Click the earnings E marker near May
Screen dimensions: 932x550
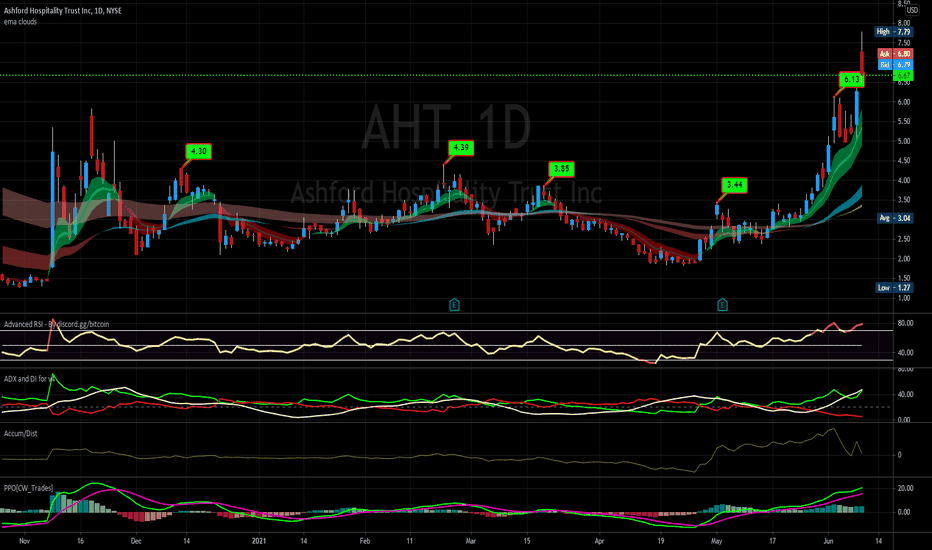722,305
